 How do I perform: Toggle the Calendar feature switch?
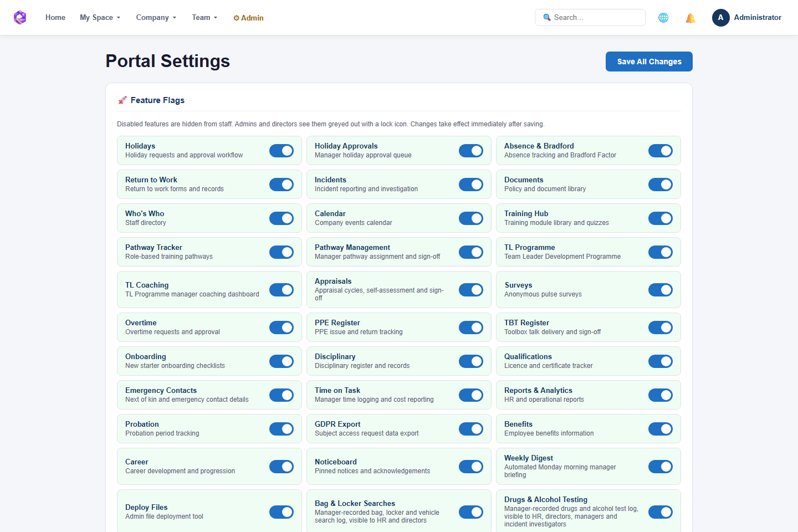(471, 218)
